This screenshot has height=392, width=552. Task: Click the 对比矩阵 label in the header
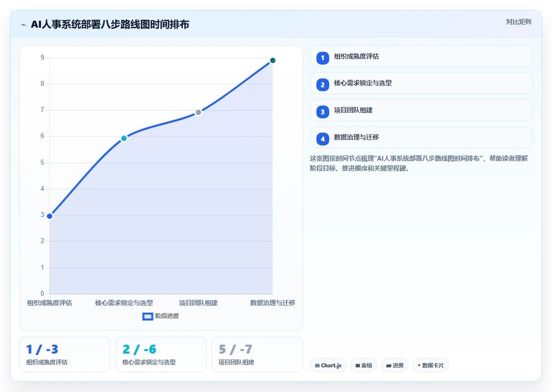coord(518,22)
